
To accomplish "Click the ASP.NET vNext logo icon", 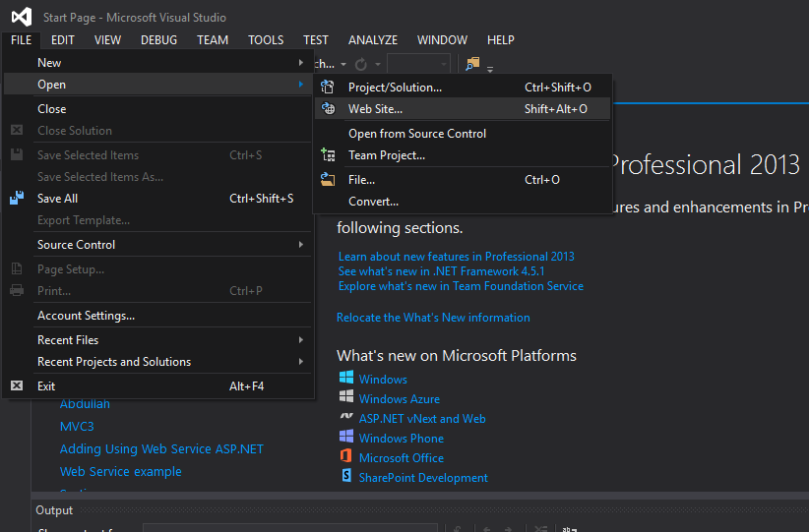I will pyautogui.click(x=346, y=416).
